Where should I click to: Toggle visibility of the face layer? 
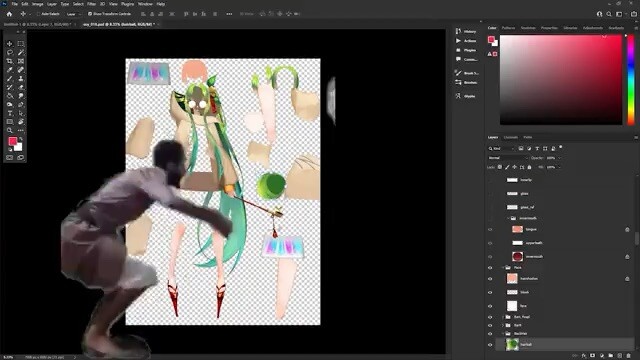(490, 306)
